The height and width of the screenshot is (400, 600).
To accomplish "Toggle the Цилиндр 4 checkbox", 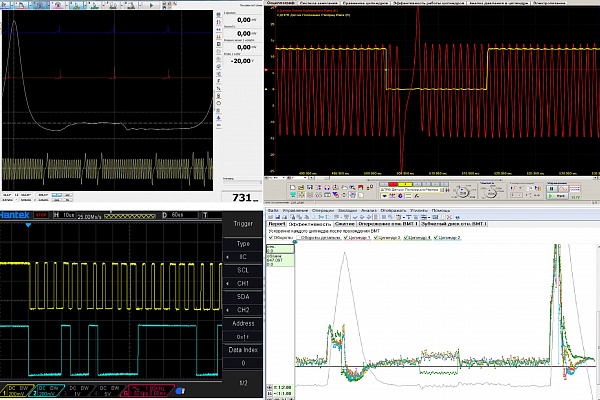I will [x=406, y=238].
